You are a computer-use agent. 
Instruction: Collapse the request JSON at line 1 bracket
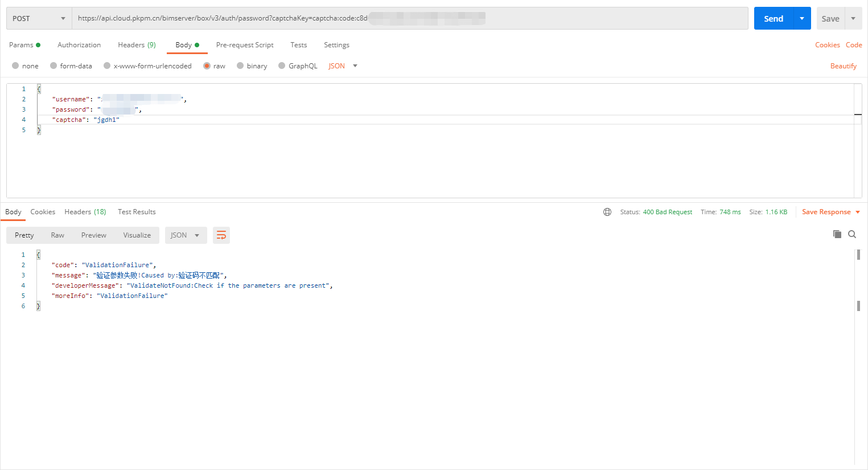coord(39,89)
